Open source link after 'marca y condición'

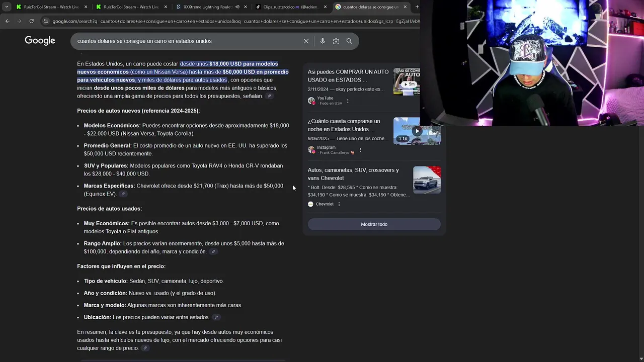coord(213,251)
